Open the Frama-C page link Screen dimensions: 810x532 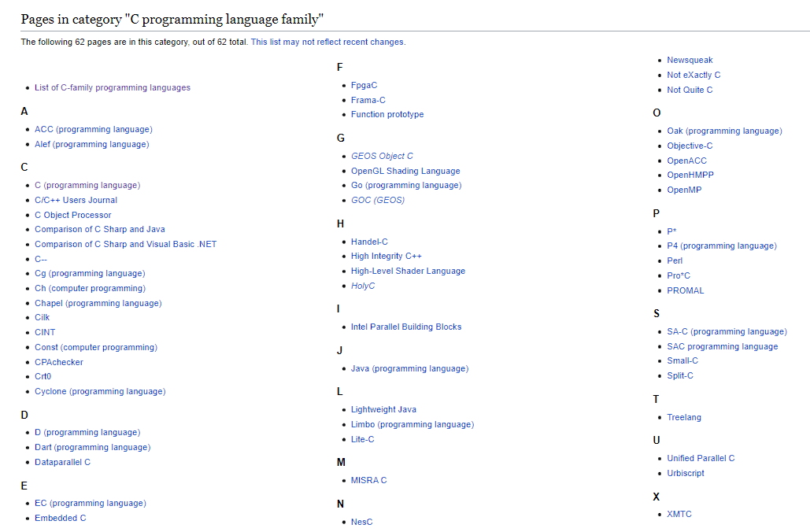tap(368, 100)
